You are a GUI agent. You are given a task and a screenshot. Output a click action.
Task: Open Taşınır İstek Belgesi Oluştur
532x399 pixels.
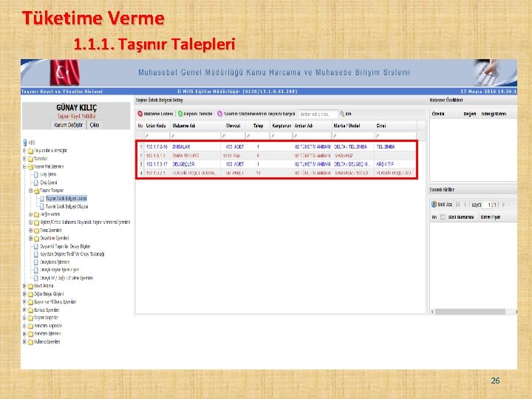point(66,206)
